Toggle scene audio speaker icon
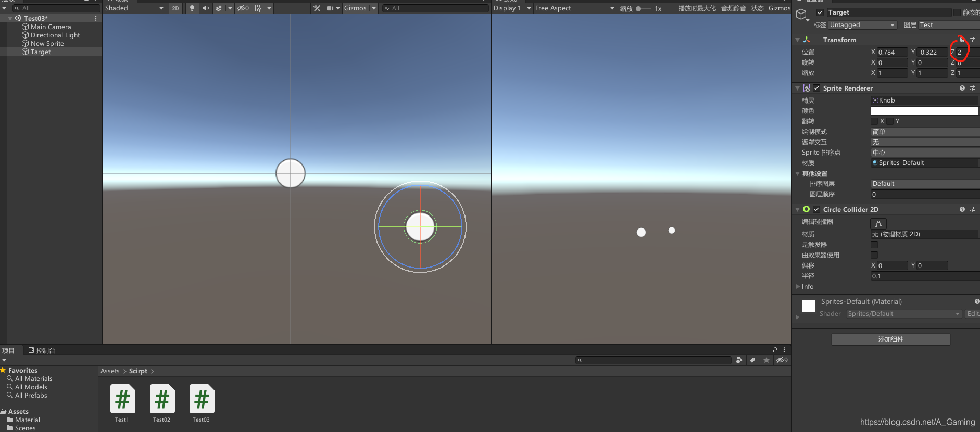 click(206, 8)
